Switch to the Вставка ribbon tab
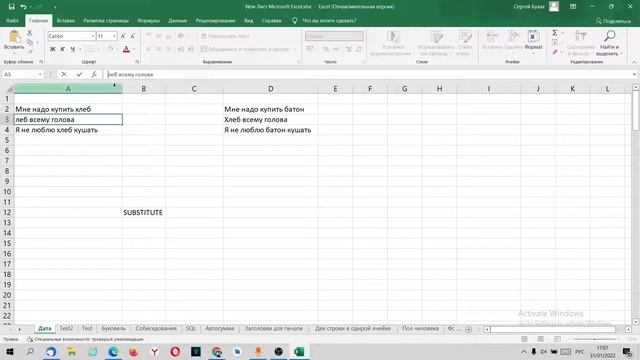Screen dimensions: 640x360 (65, 20)
